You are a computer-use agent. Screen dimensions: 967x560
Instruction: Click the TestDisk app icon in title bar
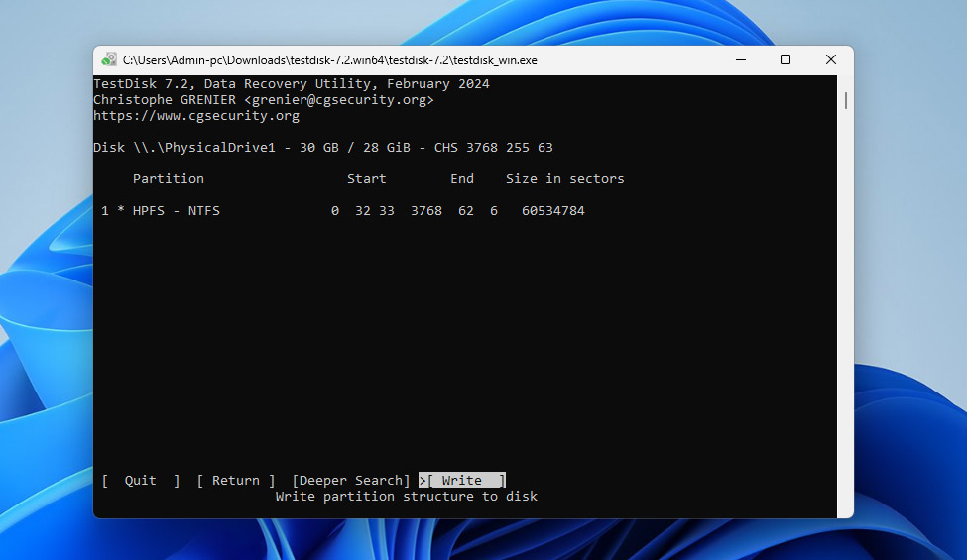click(x=109, y=59)
